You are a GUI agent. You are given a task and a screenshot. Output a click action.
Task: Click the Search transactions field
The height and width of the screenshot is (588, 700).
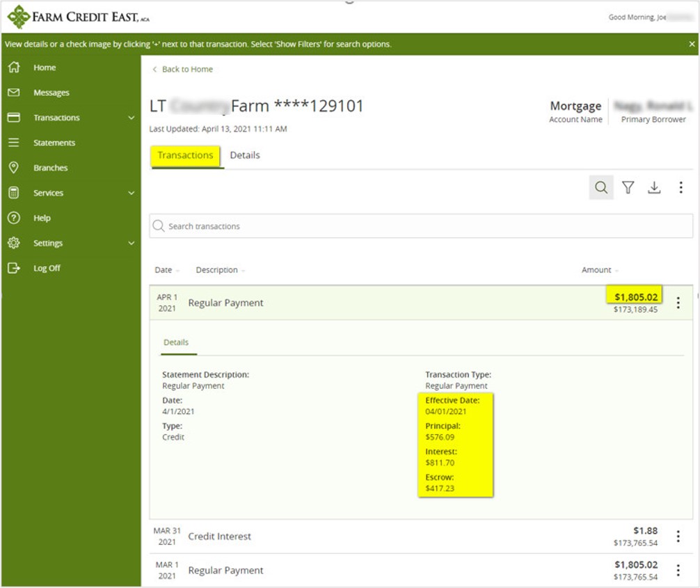421,226
